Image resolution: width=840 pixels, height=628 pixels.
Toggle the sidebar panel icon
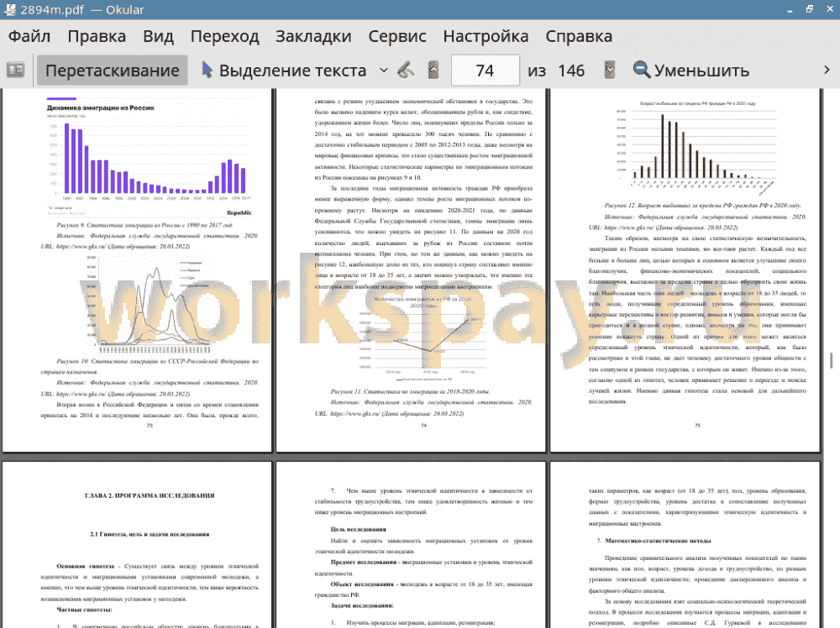point(15,71)
